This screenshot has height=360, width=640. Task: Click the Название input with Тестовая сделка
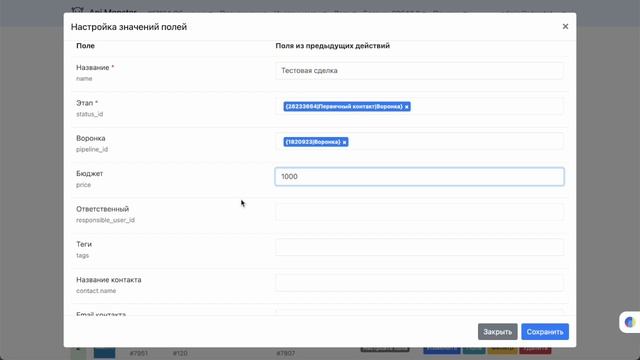pyautogui.click(x=420, y=71)
